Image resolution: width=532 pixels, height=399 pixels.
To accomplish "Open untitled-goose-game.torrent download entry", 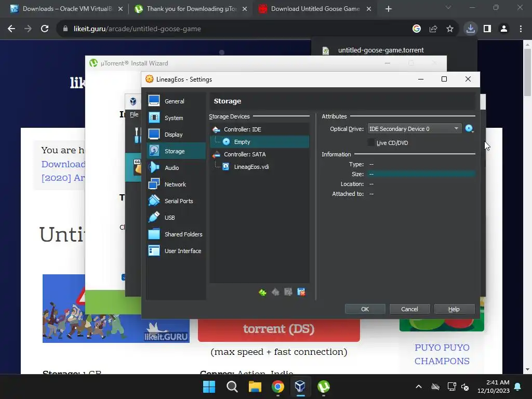I will [381, 50].
